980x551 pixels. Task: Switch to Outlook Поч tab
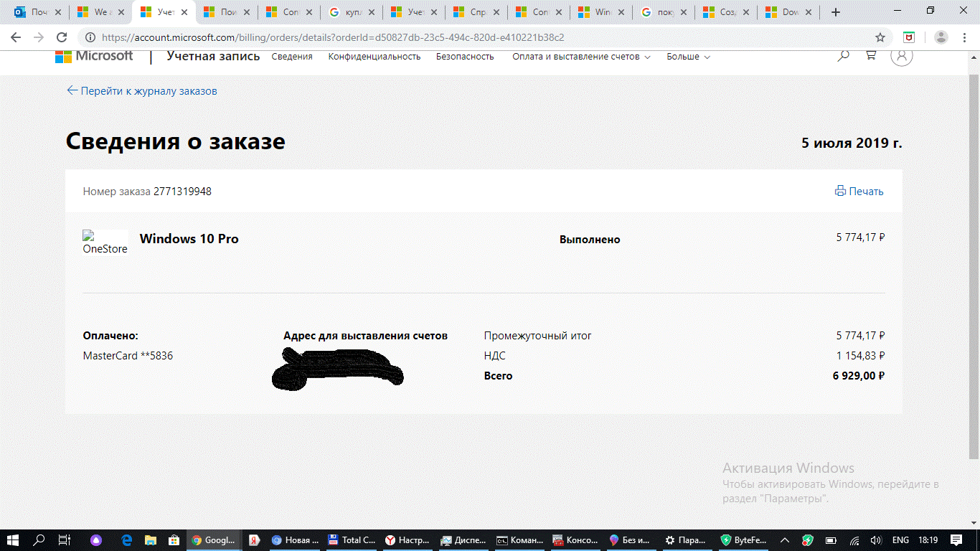39,12
